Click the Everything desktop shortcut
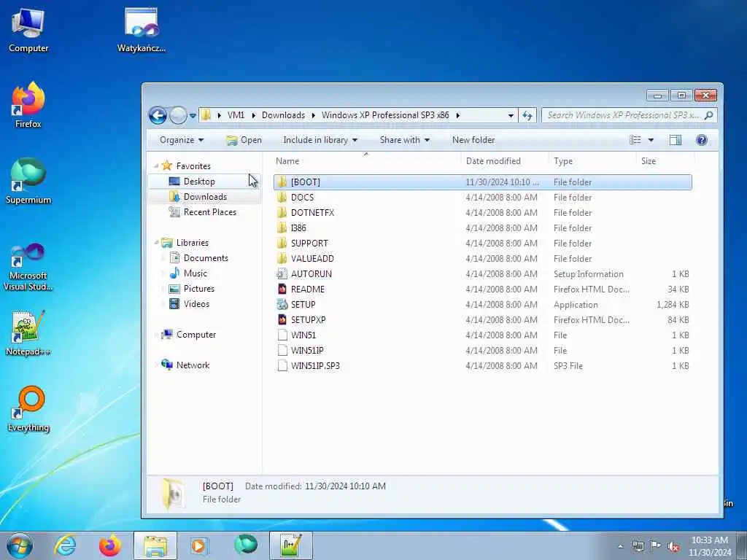The width and height of the screenshot is (747, 560). pos(28,408)
